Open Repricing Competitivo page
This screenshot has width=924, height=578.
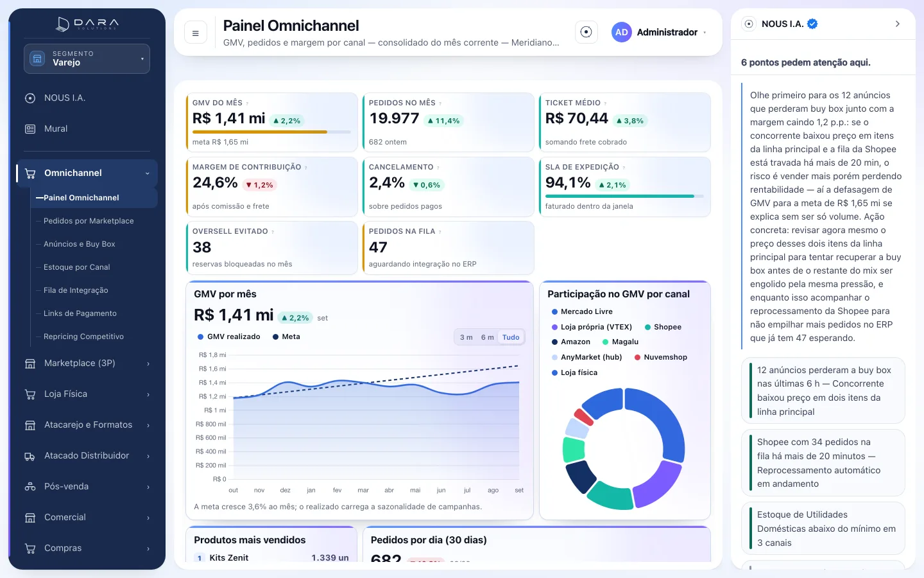point(83,337)
